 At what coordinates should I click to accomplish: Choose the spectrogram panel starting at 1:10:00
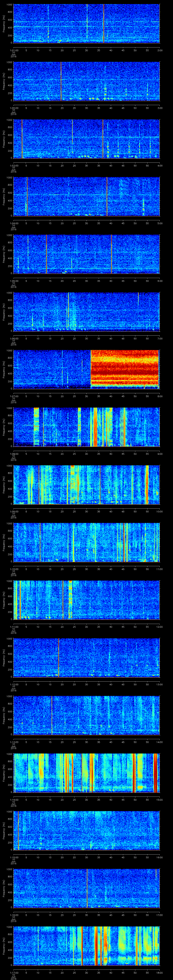point(87,543)
